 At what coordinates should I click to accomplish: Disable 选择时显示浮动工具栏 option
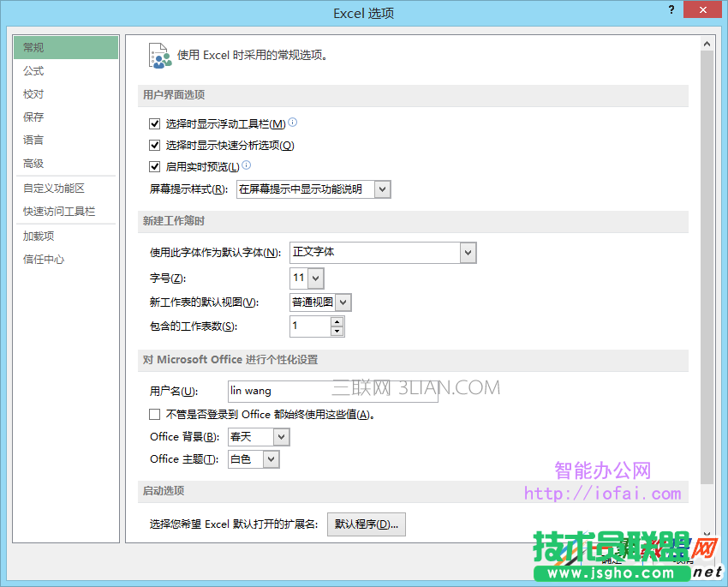154,123
